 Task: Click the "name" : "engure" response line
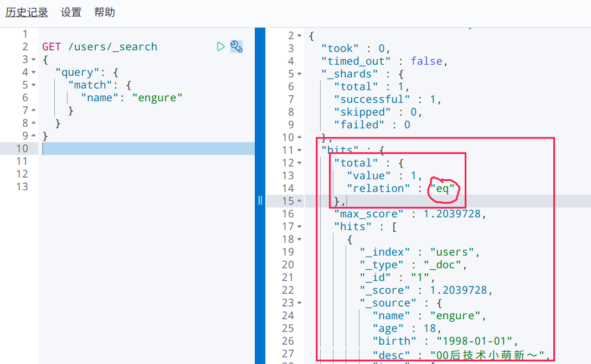point(429,316)
